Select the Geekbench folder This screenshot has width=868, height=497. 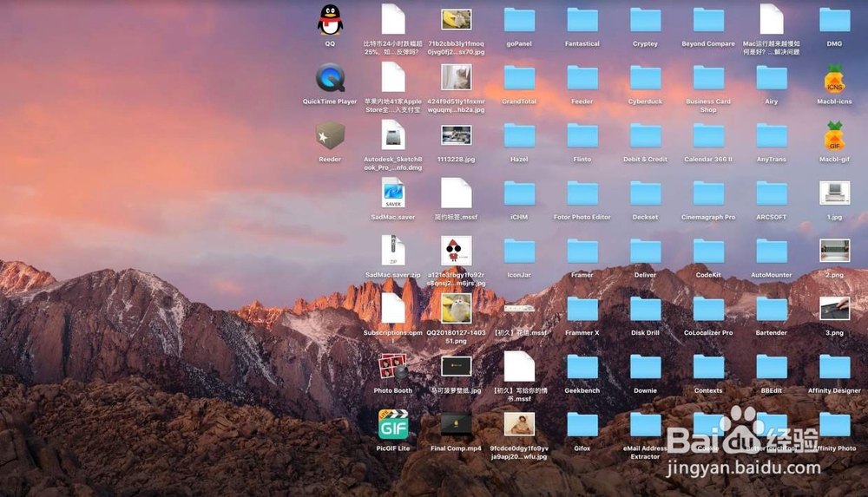coord(582,368)
